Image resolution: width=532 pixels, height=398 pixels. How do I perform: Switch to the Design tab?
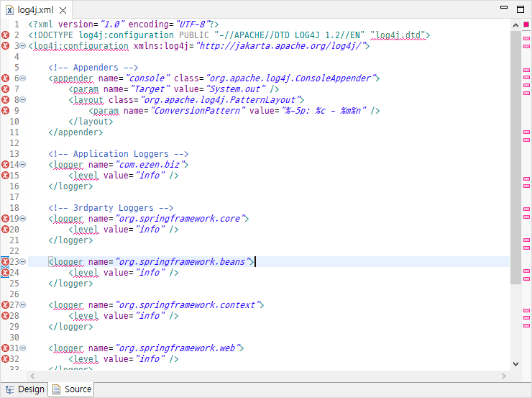24,389
